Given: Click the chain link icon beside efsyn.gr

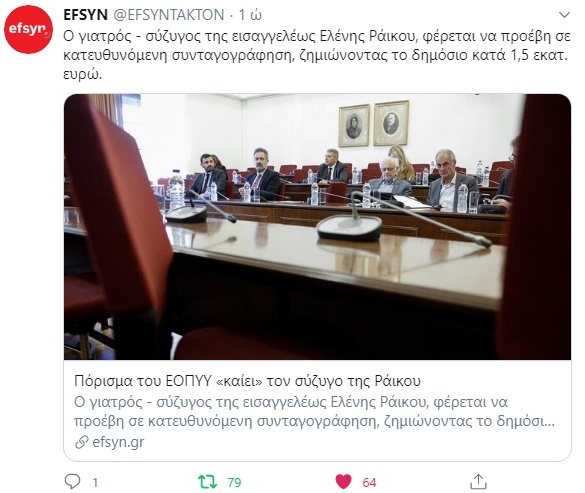Looking at the screenshot, I should [x=81, y=442].
